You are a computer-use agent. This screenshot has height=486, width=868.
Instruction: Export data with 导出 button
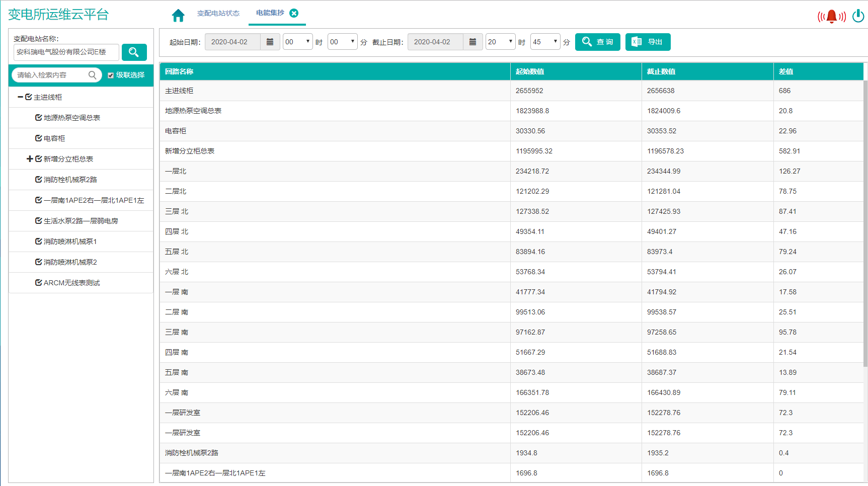[648, 42]
